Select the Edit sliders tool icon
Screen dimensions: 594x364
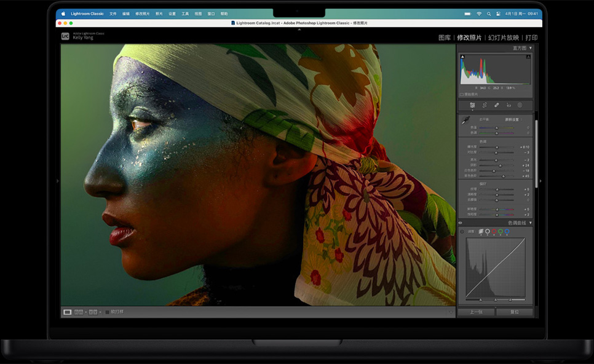point(472,105)
